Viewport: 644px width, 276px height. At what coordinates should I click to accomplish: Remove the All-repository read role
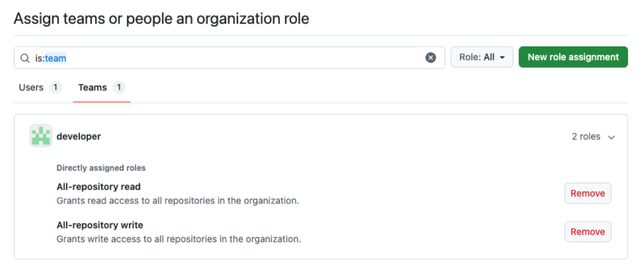coord(587,193)
